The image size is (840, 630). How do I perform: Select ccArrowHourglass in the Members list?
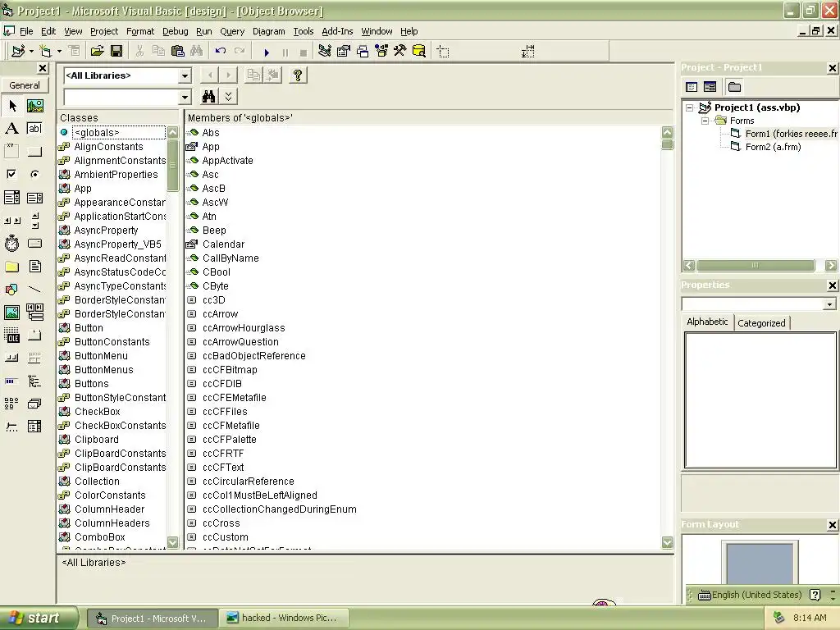click(244, 328)
